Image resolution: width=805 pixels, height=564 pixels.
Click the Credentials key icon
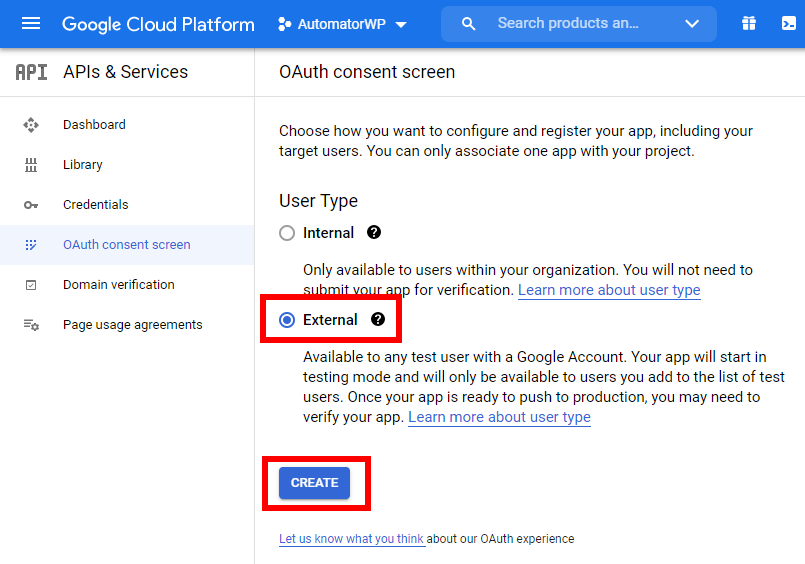click(31, 205)
